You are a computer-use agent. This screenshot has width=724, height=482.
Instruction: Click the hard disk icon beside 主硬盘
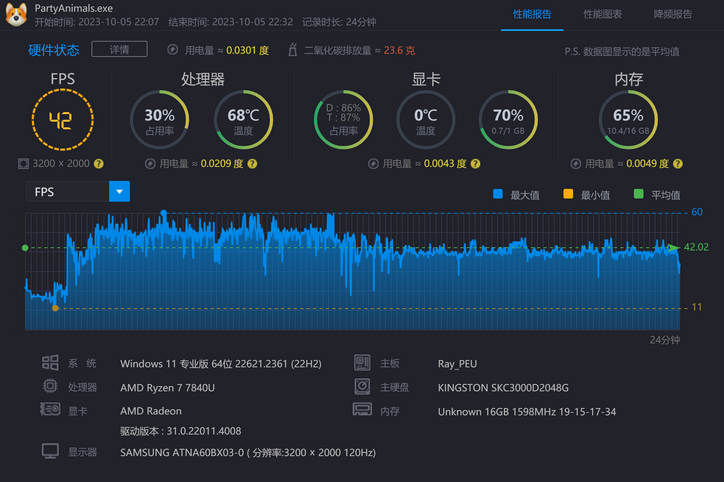coord(362,386)
